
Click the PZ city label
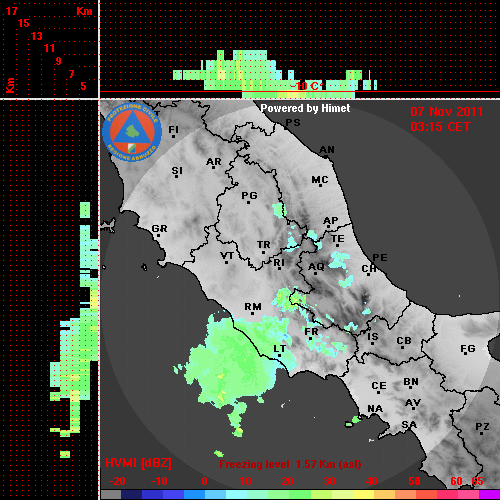pos(482,426)
